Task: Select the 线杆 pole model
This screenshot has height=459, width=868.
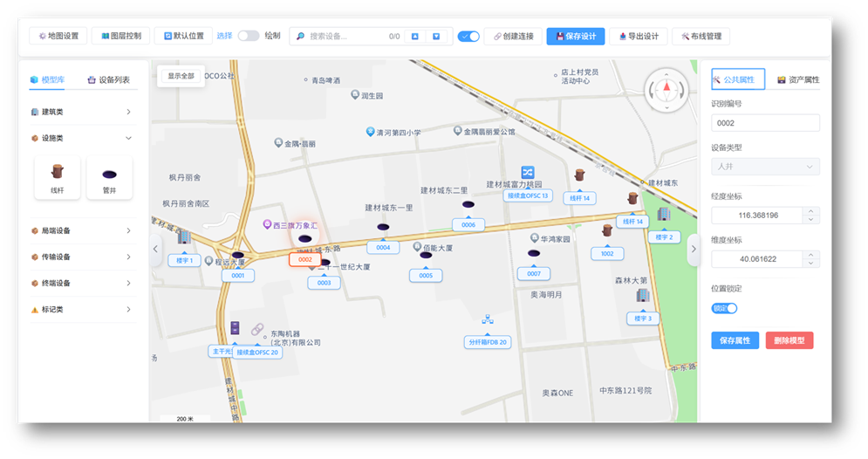Action: click(x=58, y=177)
